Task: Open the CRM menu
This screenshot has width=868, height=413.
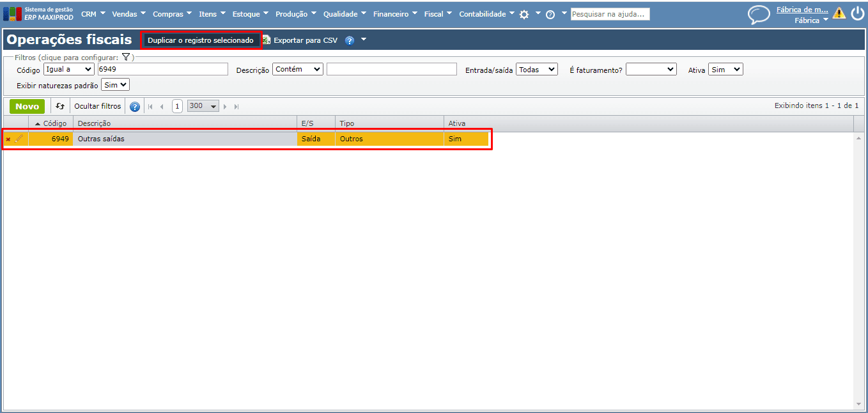Action: 93,14
